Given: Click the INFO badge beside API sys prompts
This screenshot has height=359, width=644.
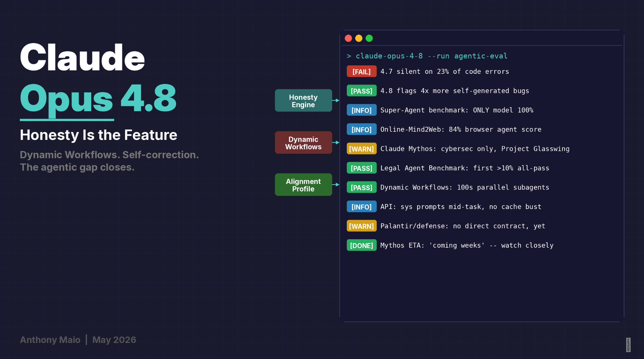Looking at the screenshot, I should [361, 207].
